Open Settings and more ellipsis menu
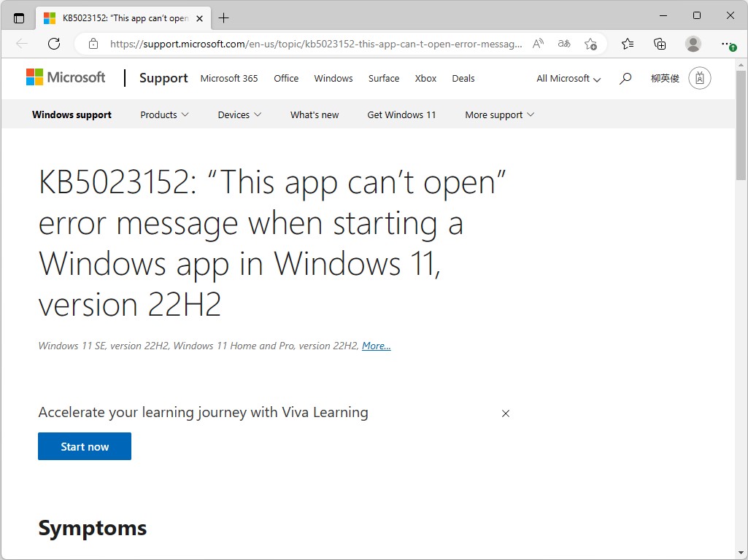 pos(728,44)
